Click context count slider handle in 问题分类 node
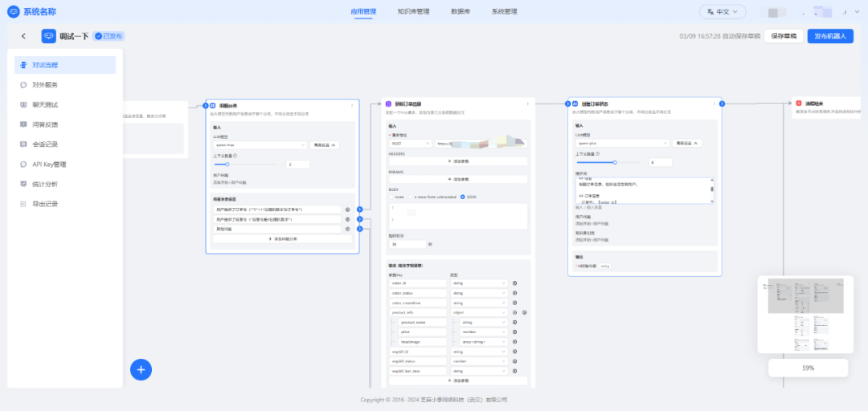 pyautogui.click(x=227, y=165)
